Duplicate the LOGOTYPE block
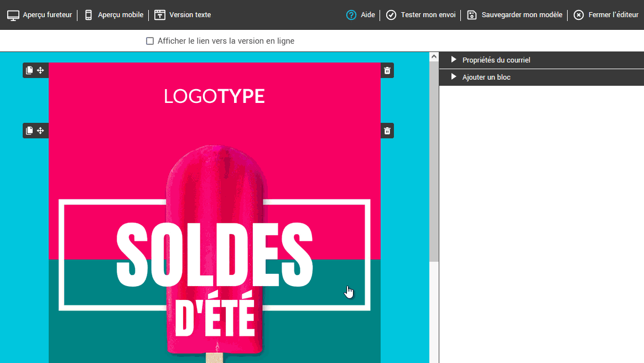644x363 pixels. point(30,70)
